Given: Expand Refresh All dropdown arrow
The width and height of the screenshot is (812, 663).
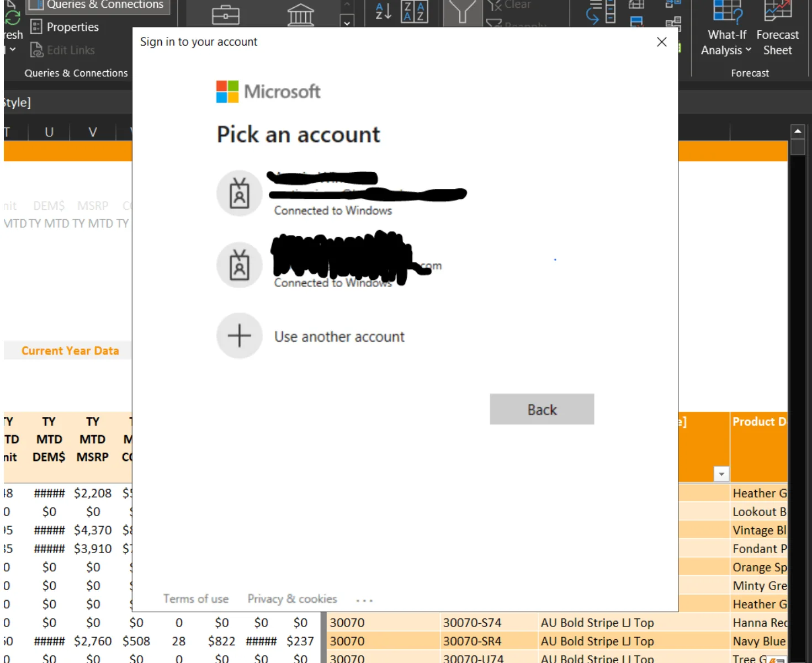Looking at the screenshot, I should (12, 50).
